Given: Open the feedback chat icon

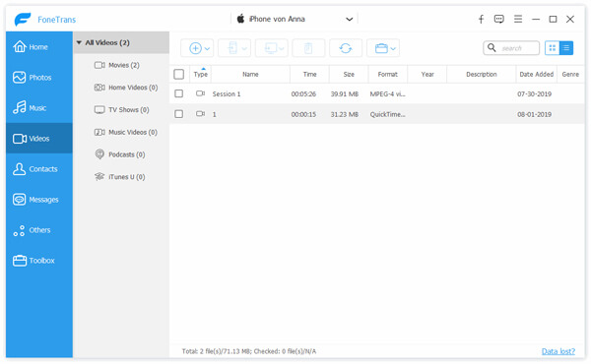Looking at the screenshot, I should 499,19.
